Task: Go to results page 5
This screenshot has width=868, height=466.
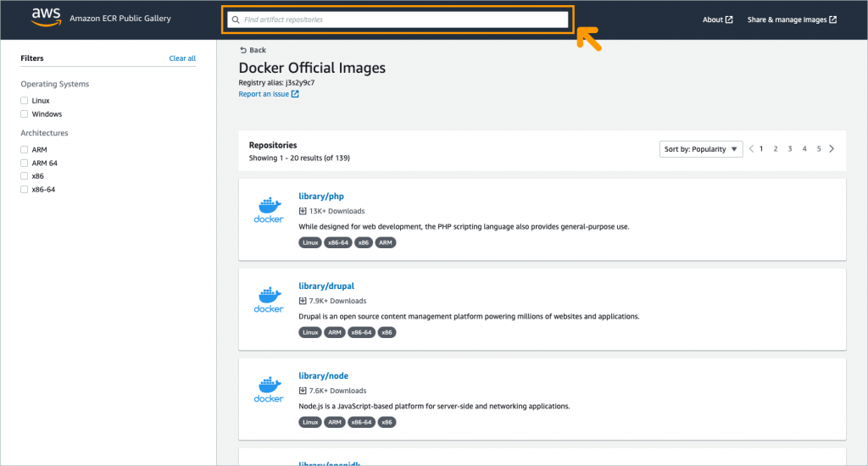Action: point(819,149)
